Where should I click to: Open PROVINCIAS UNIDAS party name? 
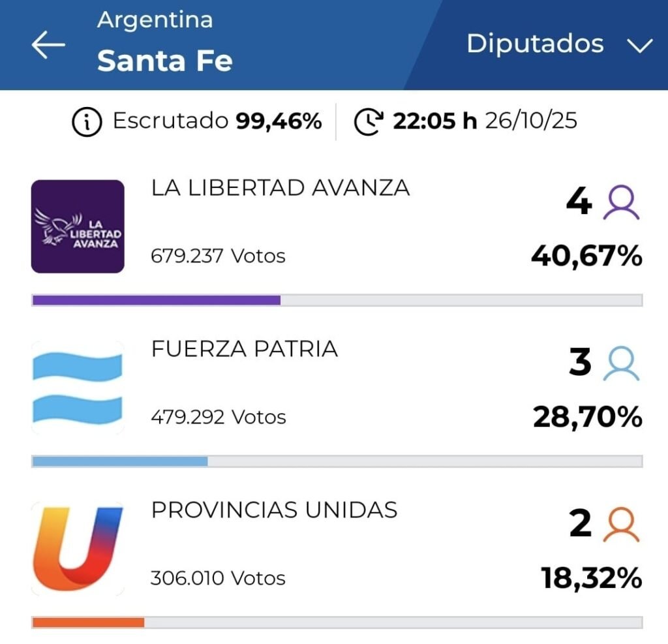click(274, 510)
